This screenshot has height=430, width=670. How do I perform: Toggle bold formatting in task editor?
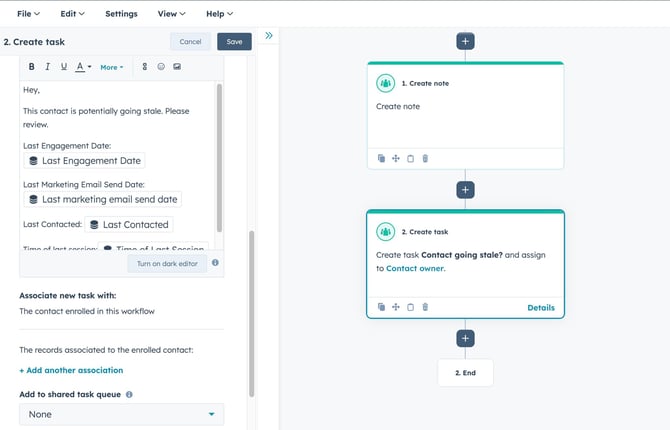[32, 67]
